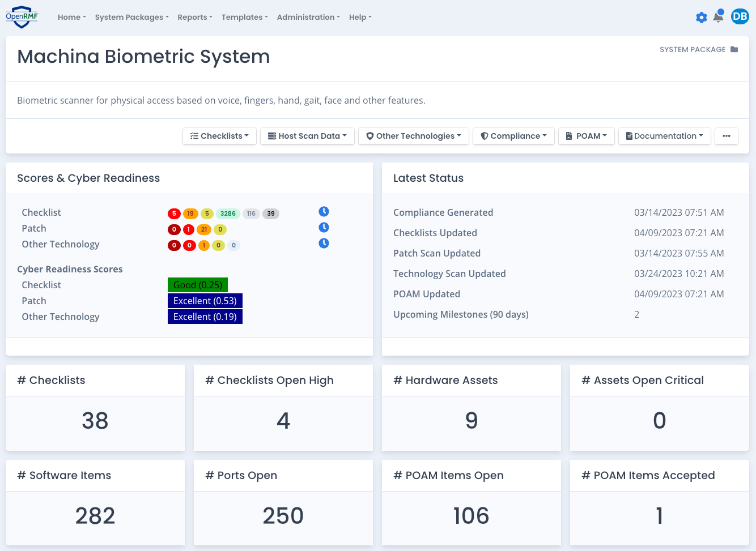Open the Administration menu

click(x=309, y=17)
